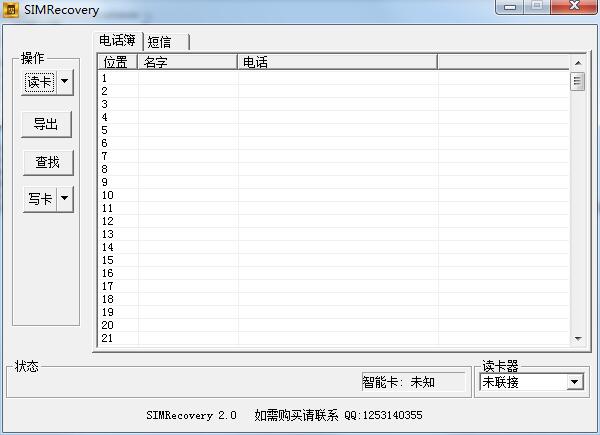Switch to the 电话簿 tab
The width and height of the screenshot is (600, 435).
pos(117,41)
